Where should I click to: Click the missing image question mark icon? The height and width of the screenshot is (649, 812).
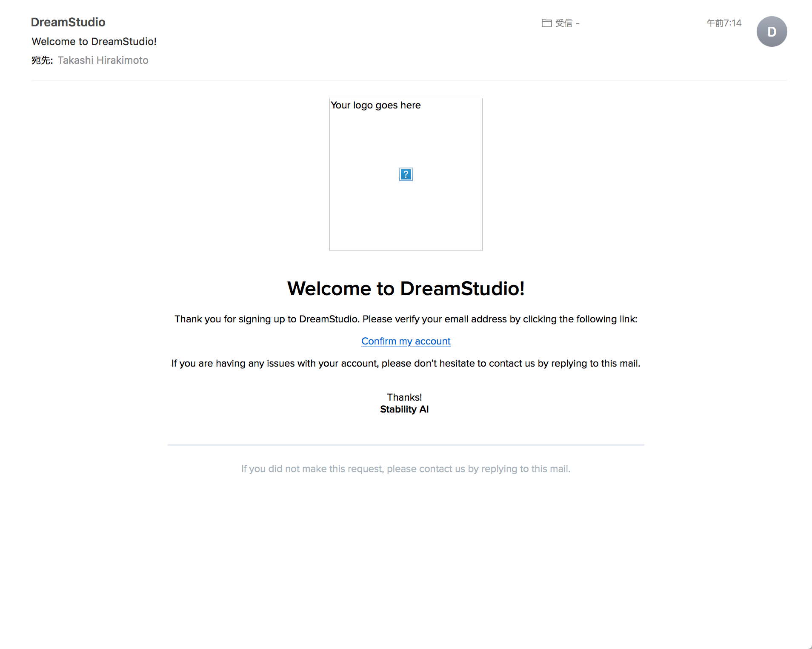[x=406, y=174]
